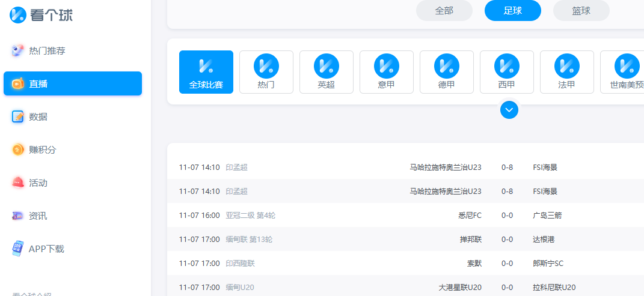
Task: Choose the 热门 league tile
Action: pyautogui.click(x=266, y=72)
